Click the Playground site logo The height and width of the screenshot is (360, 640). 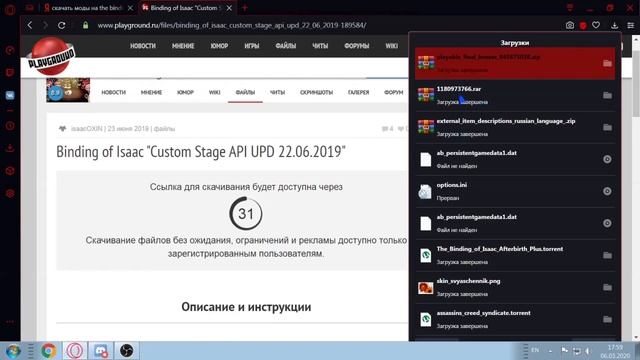[51, 56]
